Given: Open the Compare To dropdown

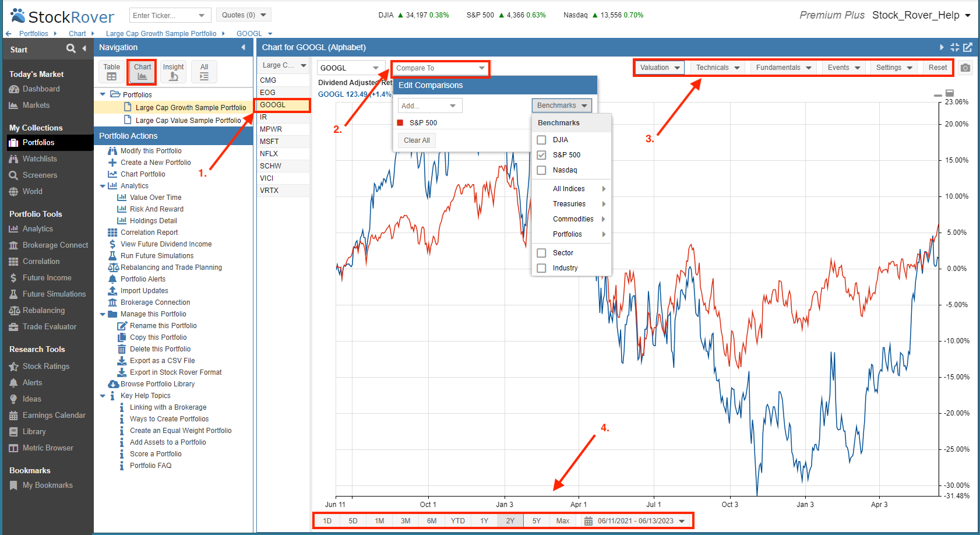Looking at the screenshot, I should click(440, 68).
